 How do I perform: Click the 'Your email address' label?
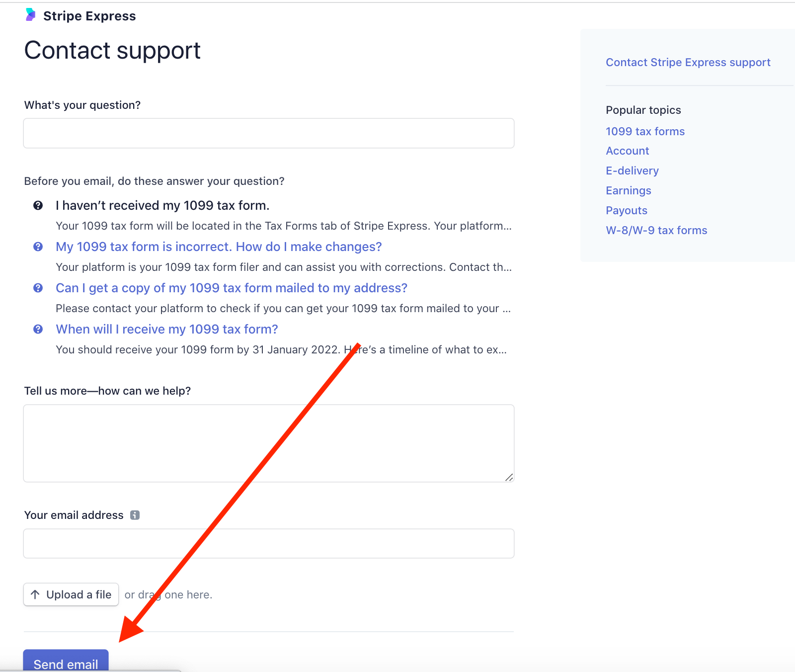pyautogui.click(x=74, y=515)
